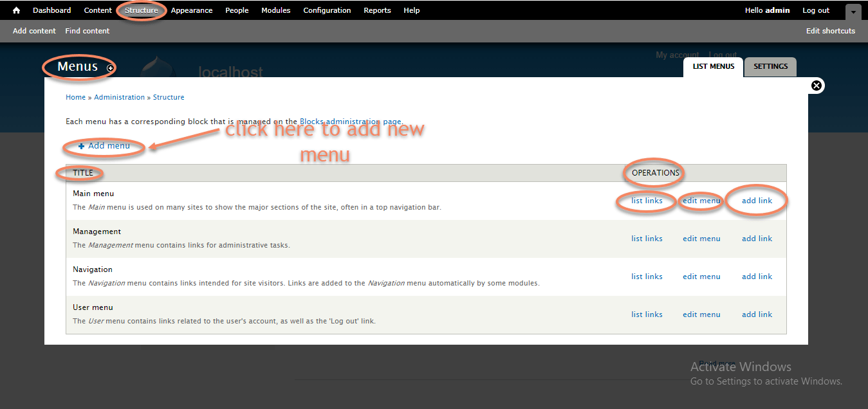Click the OPERATIONS column header
This screenshot has height=409, width=868.
[655, 173]
